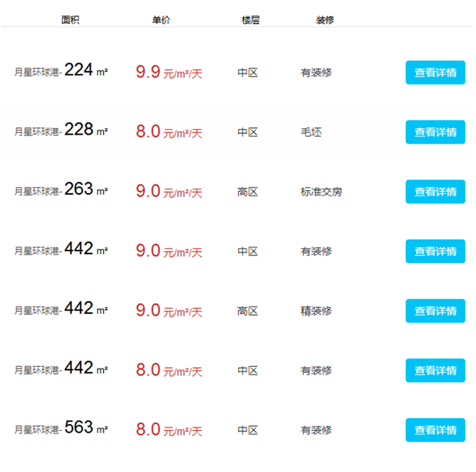
Task: Select the 月星环球港- 224 m² listing title
Action: (x=61, y=71)
